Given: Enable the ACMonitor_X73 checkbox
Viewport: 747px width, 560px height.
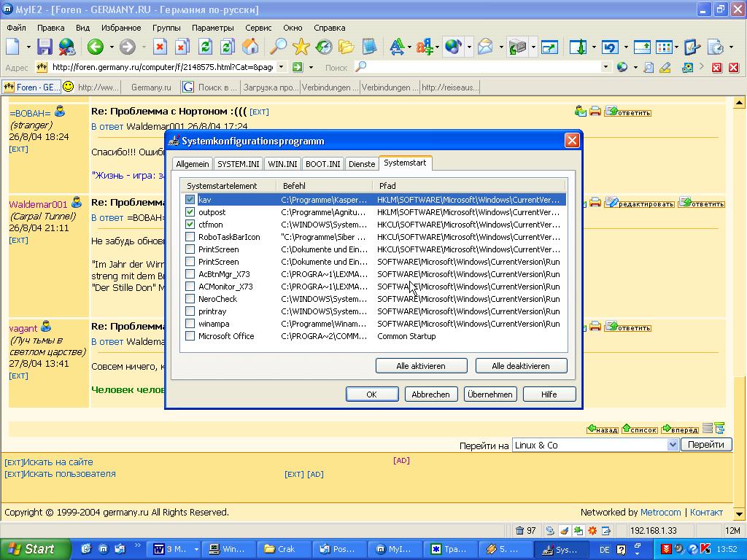Looking at the screenshot, I should [190, 286].
